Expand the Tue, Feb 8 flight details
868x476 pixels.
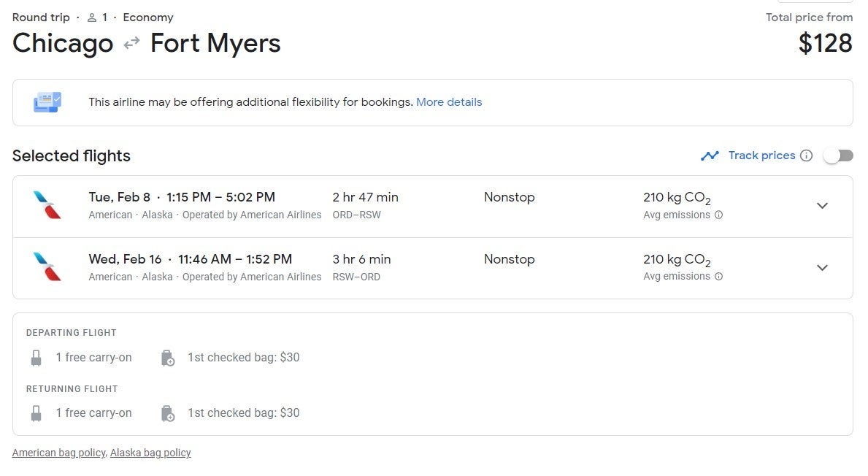(x=822, y=206)
